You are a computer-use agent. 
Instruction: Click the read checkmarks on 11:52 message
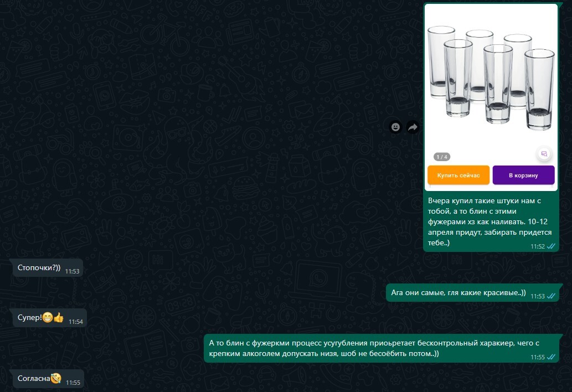(x=551, y=246)
